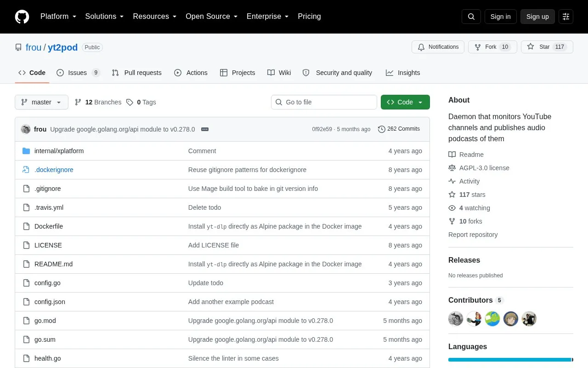The width and height of the screenshot is (588, 368).
Task: Click the first contributor avatar
Action: point(456,319)
